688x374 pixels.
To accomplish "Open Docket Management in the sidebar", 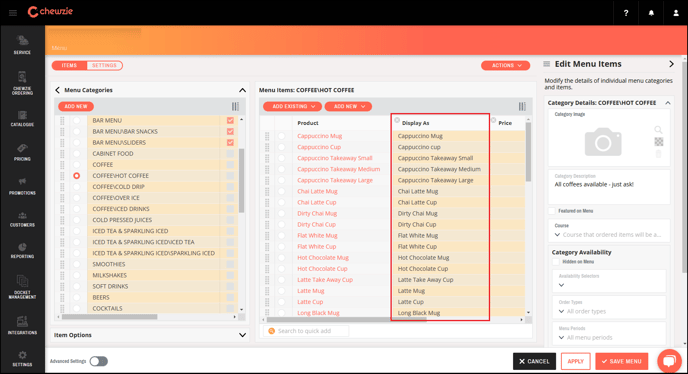I will click(x=22, y=287).
